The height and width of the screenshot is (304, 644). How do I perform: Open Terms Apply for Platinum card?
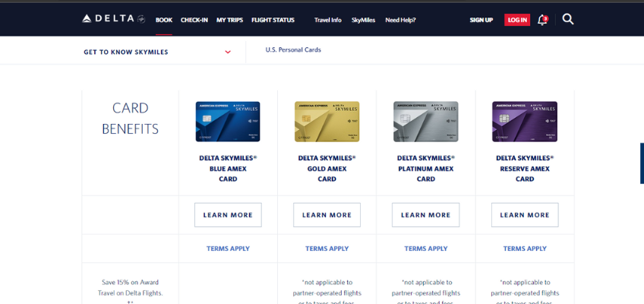(x=426, y=249)
